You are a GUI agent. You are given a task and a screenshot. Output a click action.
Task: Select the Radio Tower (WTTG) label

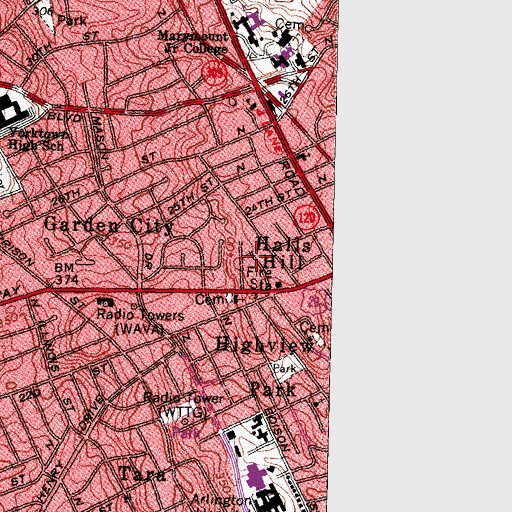(184, 405)
